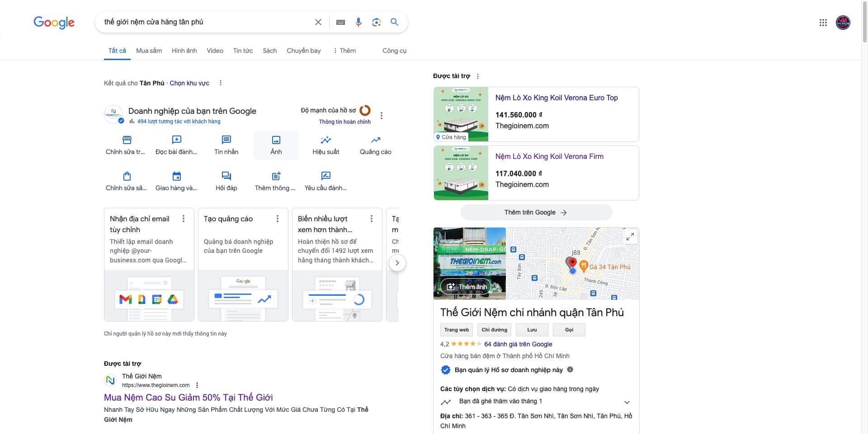Open three-dot menu beside Chọn khu vực
The image size is (868, 434).
[221, 83]
